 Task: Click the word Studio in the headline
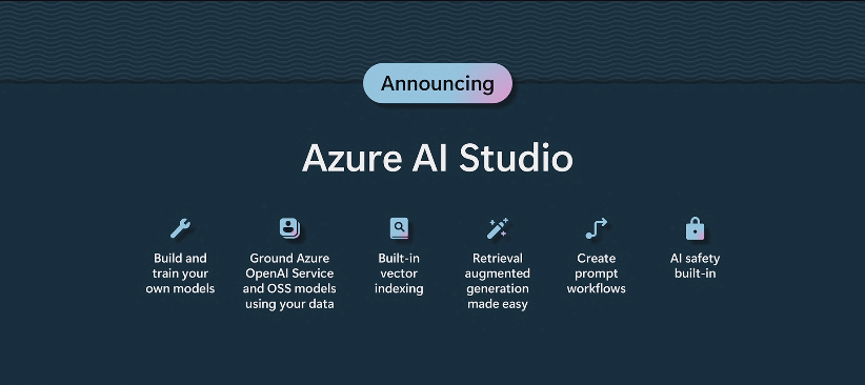(516, 159)
